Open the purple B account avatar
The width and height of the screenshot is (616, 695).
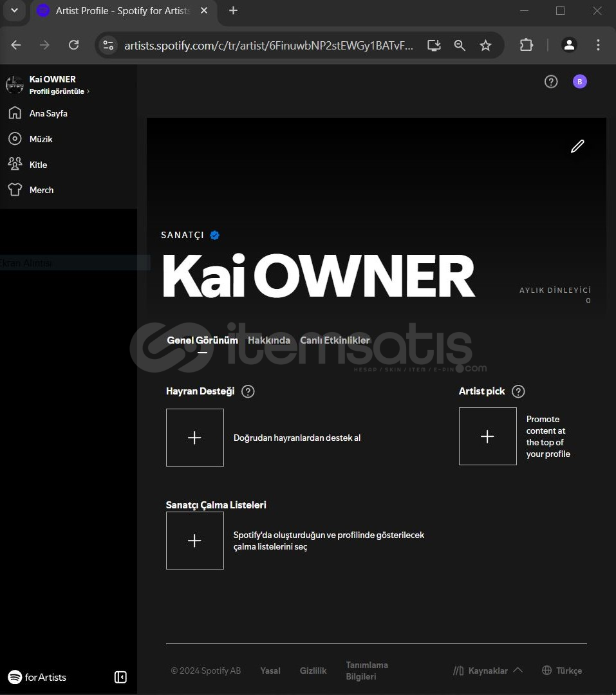580,82
